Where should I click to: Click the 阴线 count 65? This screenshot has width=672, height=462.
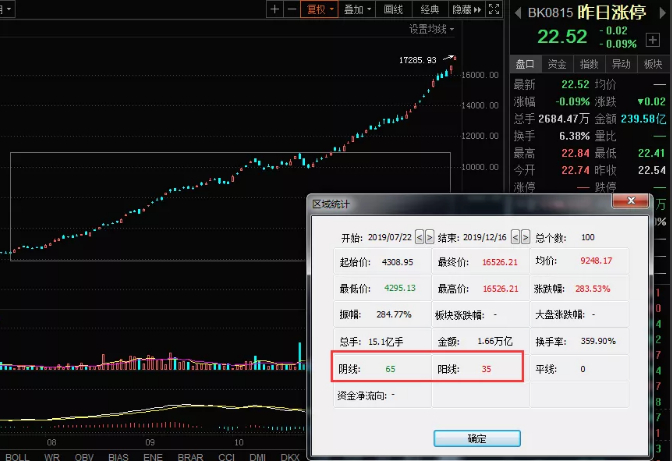(390, 369)
